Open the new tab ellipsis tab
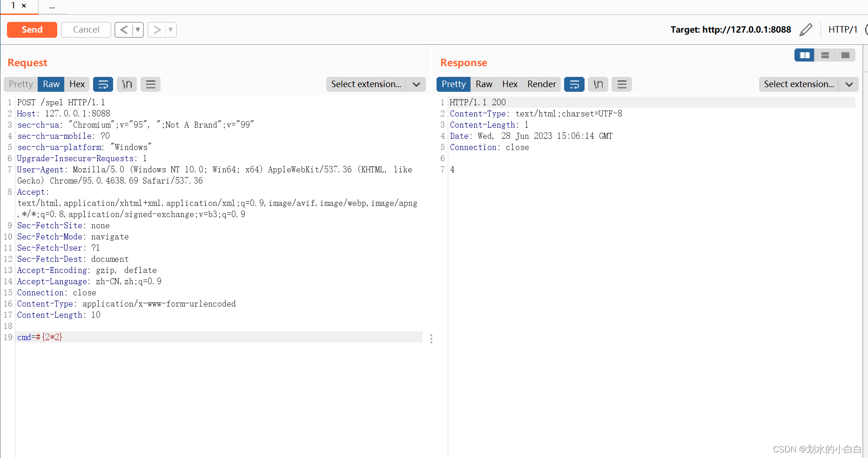The height and width of the screenshot is (458, 868). click(x=52, y=7)
